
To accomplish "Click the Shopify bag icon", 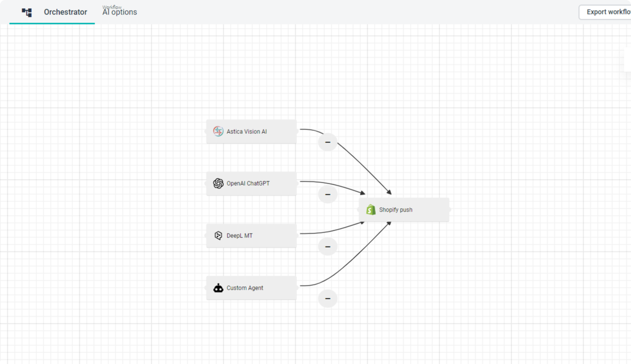I will click(x=371, y=210).
